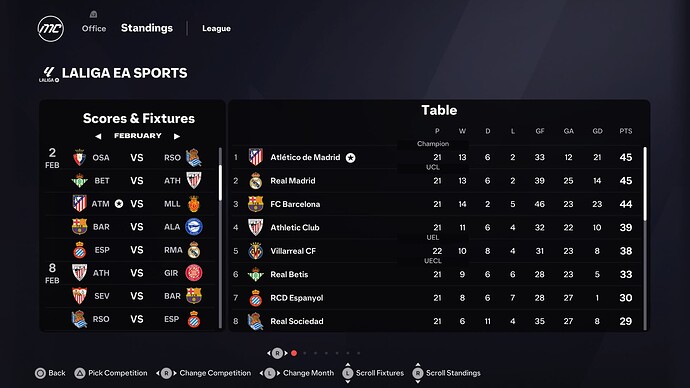Screen dimensions: 690x388
Task: Click the Back button prompt
Action: click(x=50, y=373)
